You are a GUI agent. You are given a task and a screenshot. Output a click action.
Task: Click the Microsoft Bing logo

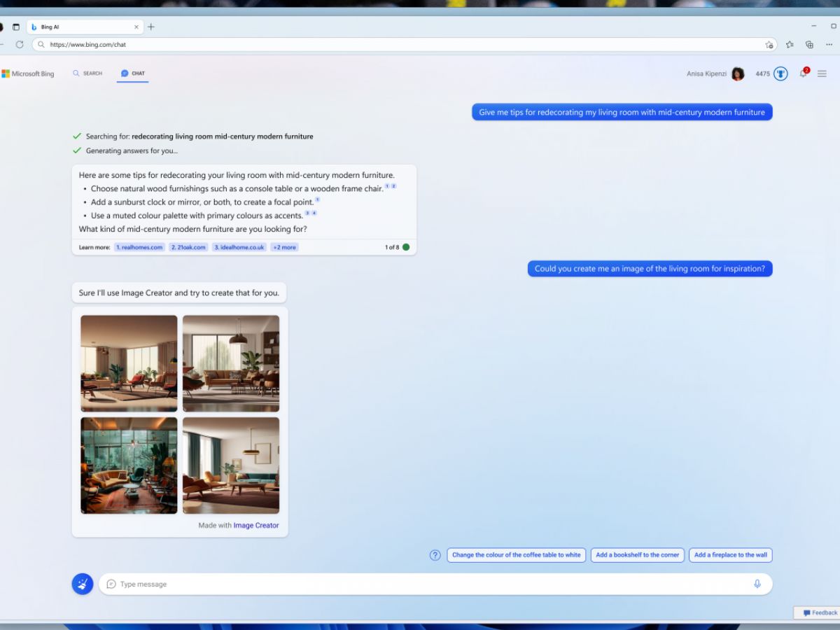pos(28,73)
